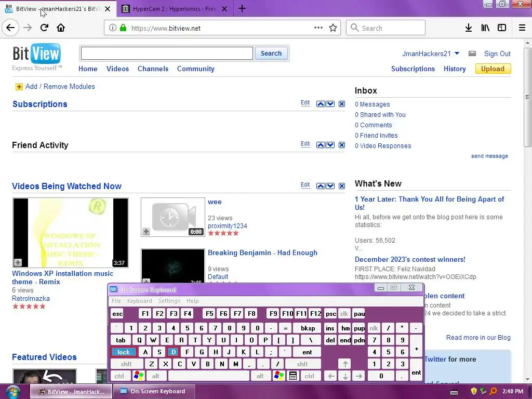The width and height of the screenshot is (532, 399).
Task: Remove the Subscriptions module with X
Action: tap(342, 104)
